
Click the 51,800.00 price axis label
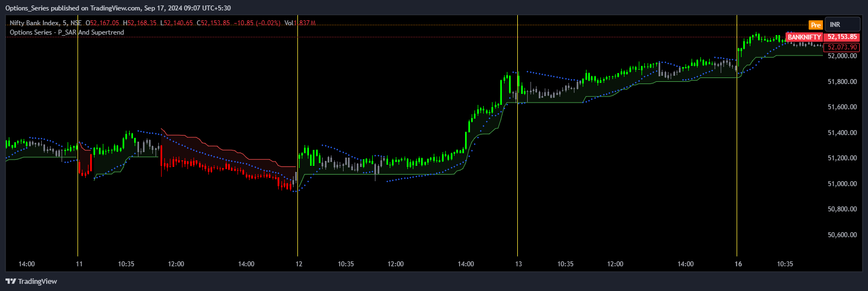click(842, 81)
